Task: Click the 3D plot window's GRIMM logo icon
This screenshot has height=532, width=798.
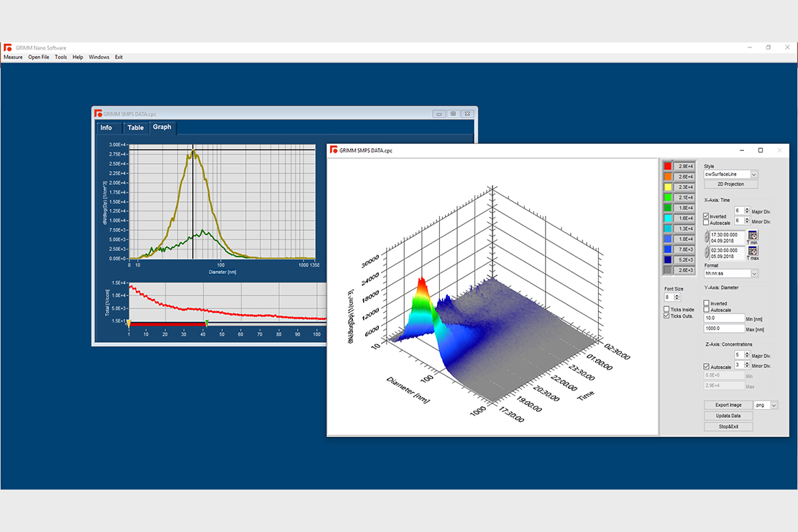Action: point(333,150)
